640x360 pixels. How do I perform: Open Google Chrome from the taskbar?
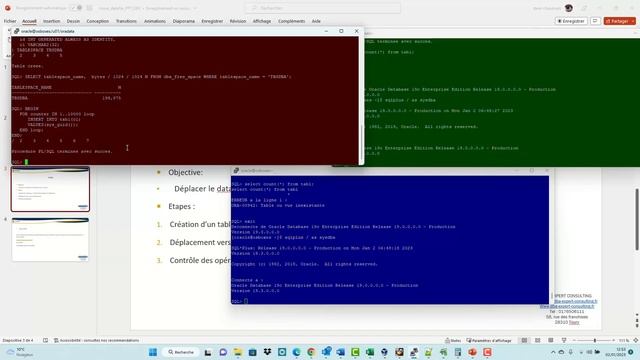pos(311,352)
